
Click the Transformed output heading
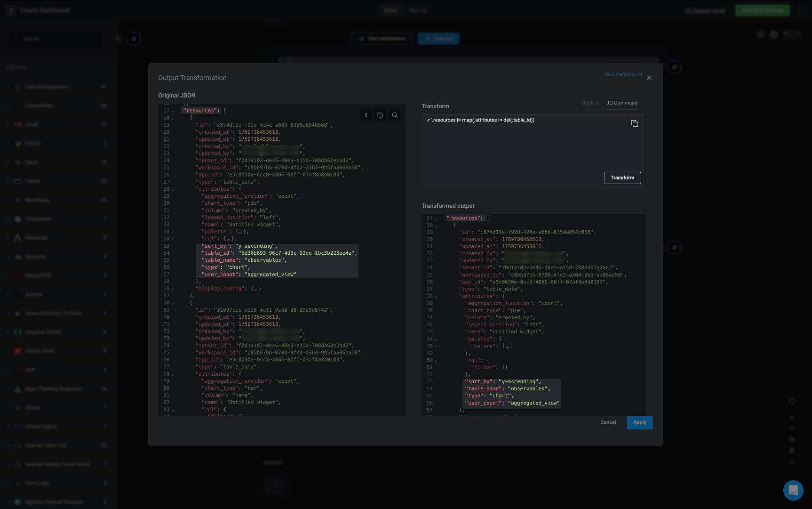point(448,206)
